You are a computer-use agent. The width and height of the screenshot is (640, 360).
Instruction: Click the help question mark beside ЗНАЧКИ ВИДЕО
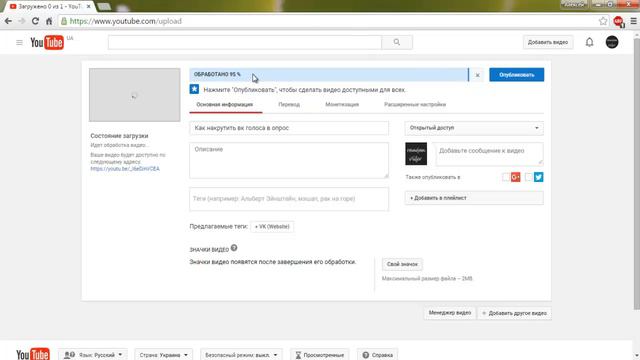click(x=234, y=248)
